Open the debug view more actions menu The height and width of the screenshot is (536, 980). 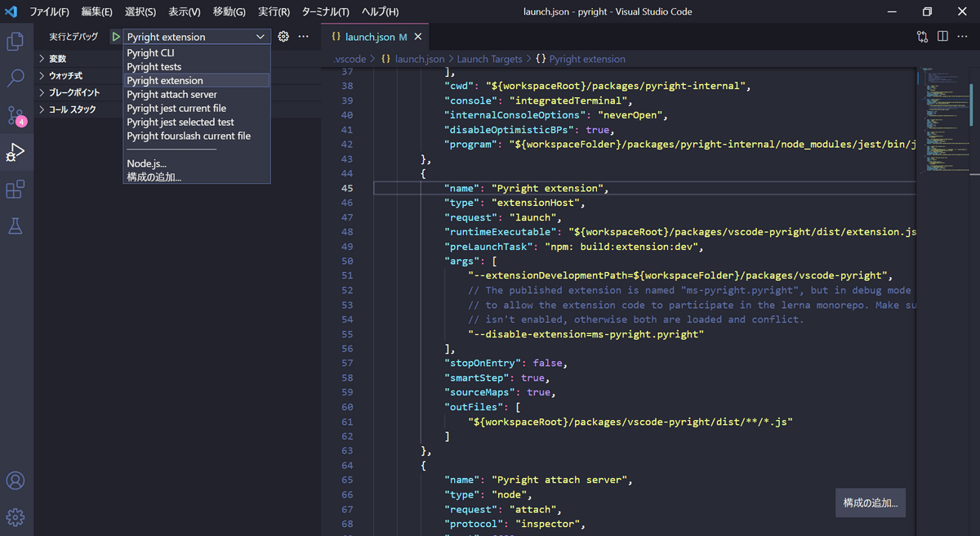click(x=304, y=37)
